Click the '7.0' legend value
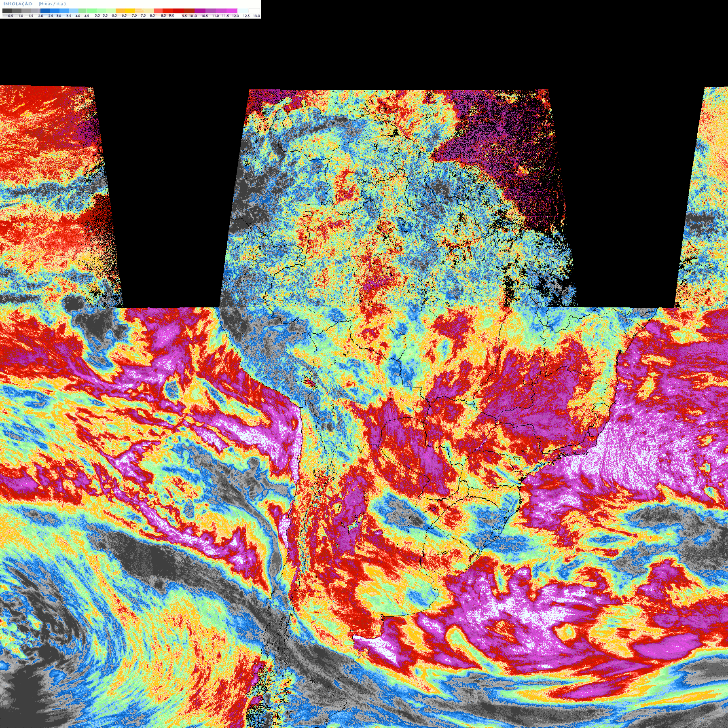Screen dimensions: 728x728 pos(134,15)
